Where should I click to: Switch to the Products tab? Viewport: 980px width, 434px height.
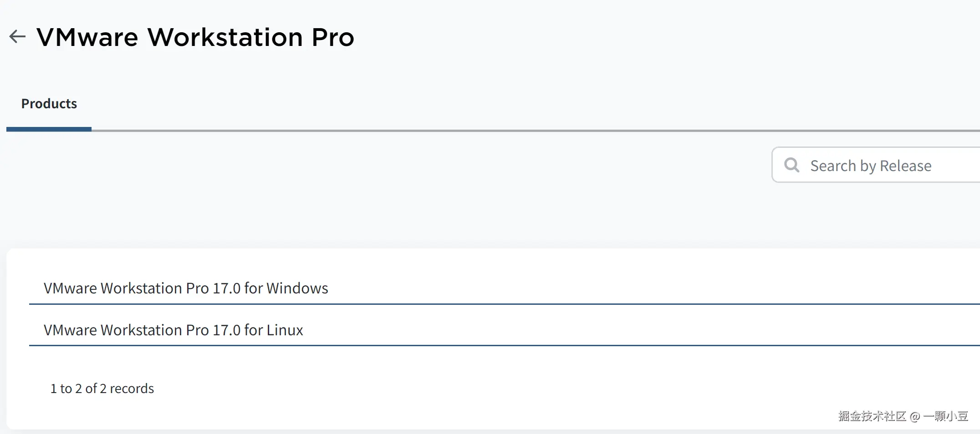coord(49,104)
